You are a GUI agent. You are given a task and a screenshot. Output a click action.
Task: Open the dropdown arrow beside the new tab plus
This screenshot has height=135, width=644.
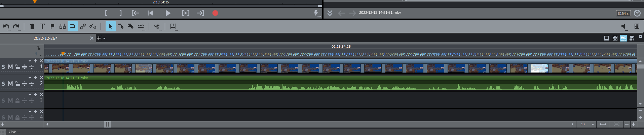pyautogui.click(x=104, y=38)
